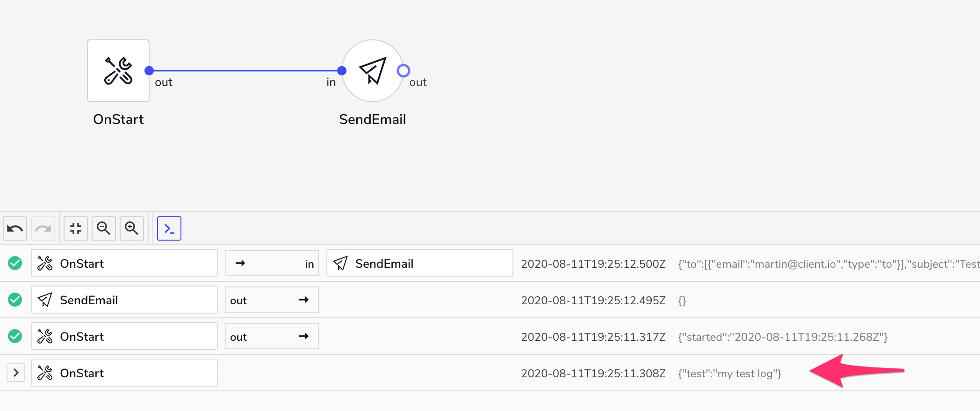Expand the bottom OnStart log row
This screenshot has height=411, width=980.
click(16, 373)
